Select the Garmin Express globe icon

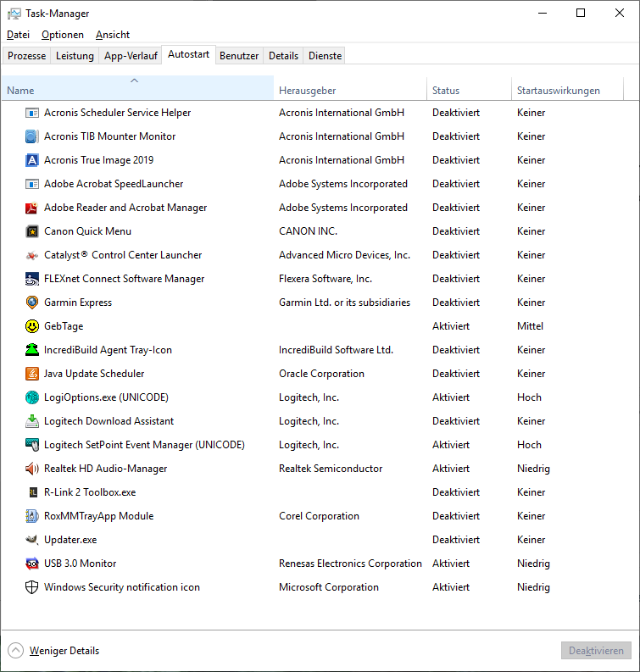(31, 303)
